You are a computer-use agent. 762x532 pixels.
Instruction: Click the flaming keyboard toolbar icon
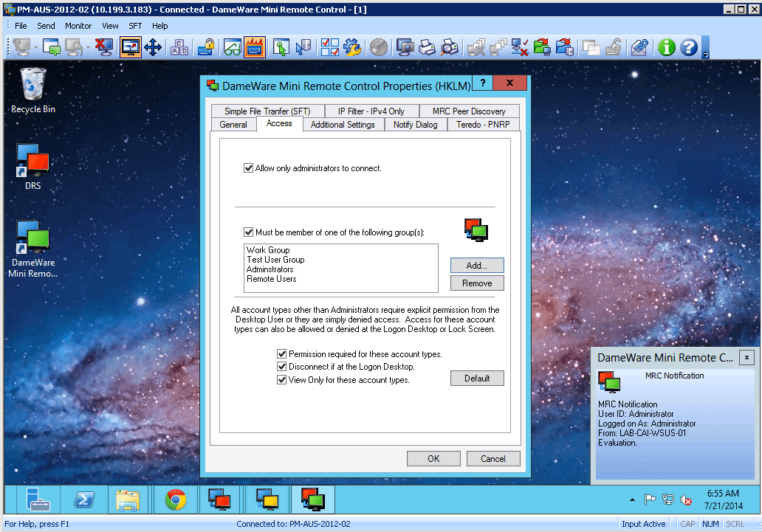[255, 47]
